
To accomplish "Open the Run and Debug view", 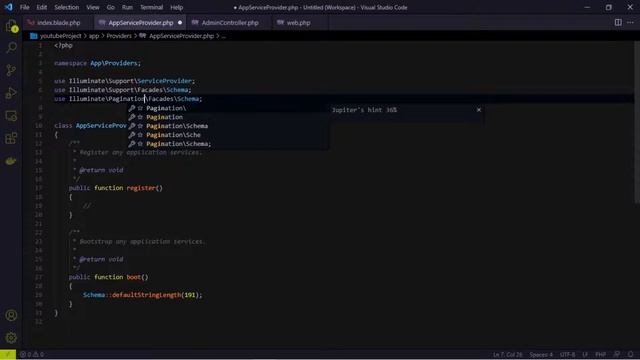I will pyautogui.click(x=11, y=93).
